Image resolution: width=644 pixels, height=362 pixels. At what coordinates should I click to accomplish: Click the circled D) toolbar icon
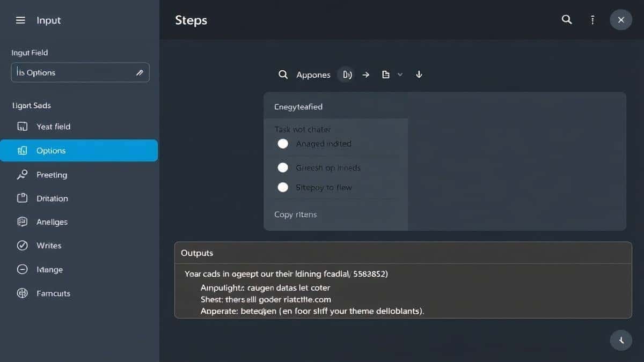[x=347, y=75]
